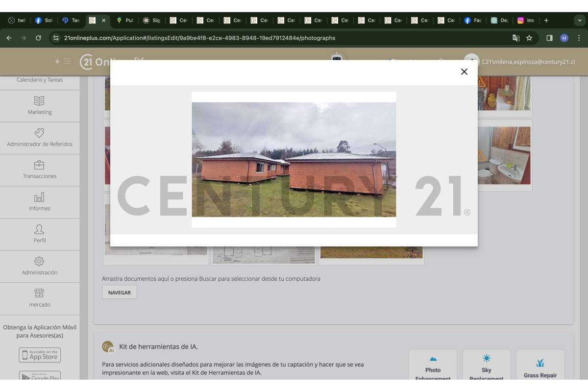Open the Grass Repair AI tool

point(540,365)
